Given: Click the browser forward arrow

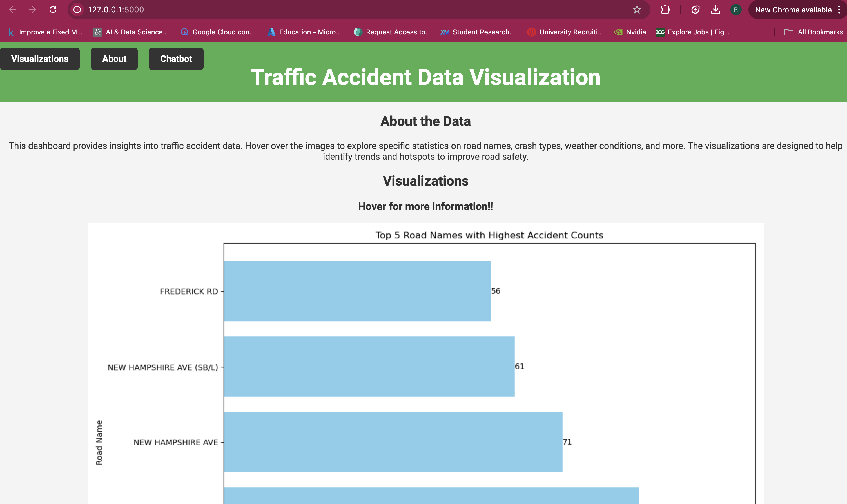Looking at the screenshot, I should click(x=33, y=10).
